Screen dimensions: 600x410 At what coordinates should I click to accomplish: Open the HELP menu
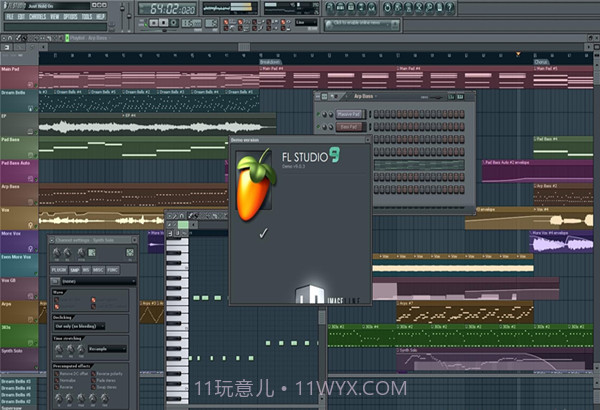(x=100, y=16)
